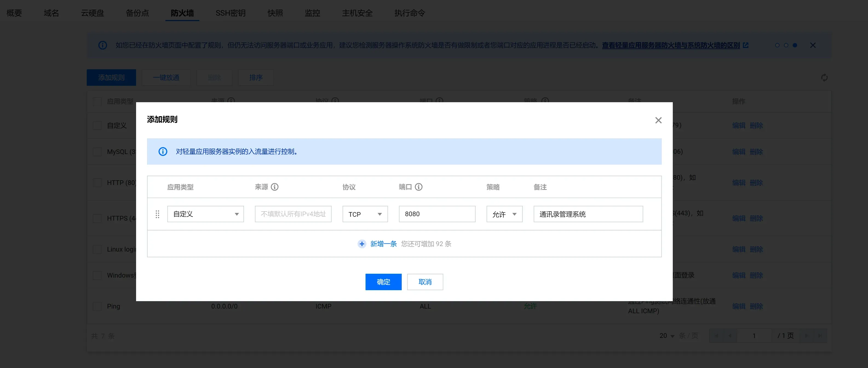This screenshot has height=368, width=868.
Task: Switch to the 主机安全 tab
Action: coord(357,13)
